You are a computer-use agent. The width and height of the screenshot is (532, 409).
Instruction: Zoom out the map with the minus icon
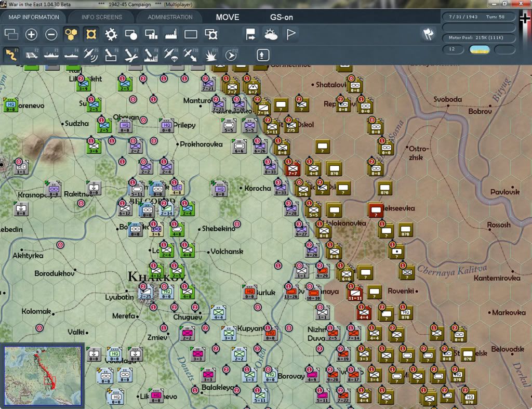(51, 34)
